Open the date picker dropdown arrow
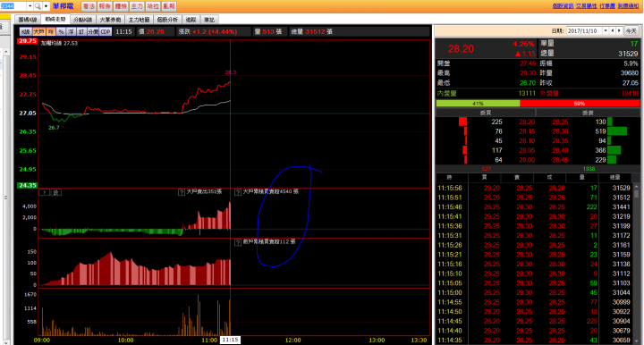644x345 pixels. (606, 30)
